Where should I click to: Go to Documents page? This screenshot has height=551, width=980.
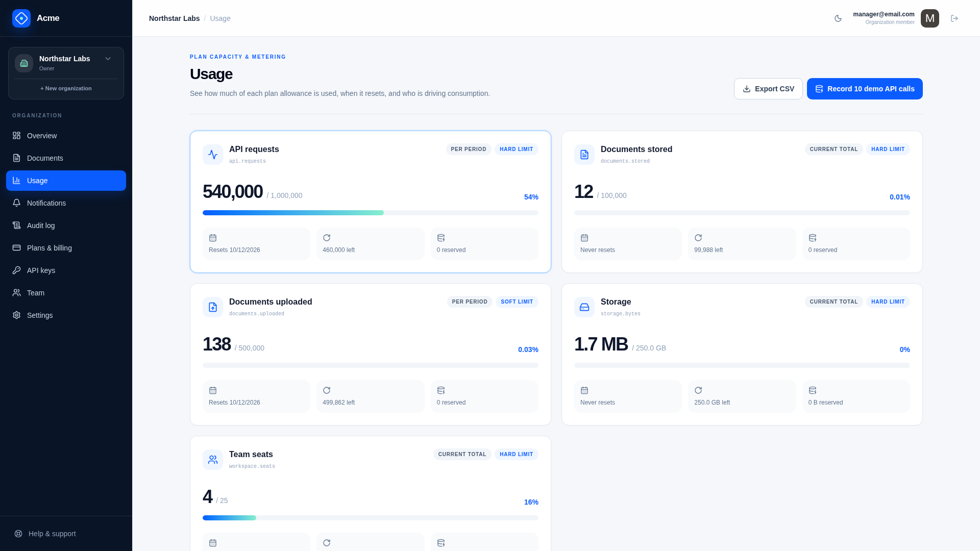pyautogui.click(x=66, y=158)
